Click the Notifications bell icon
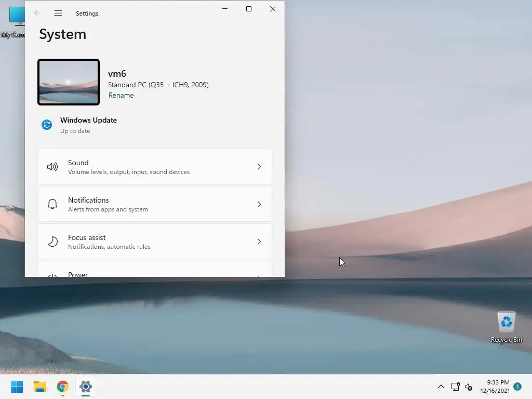Viewport: 532px width, 399px height. pos(52,204)
